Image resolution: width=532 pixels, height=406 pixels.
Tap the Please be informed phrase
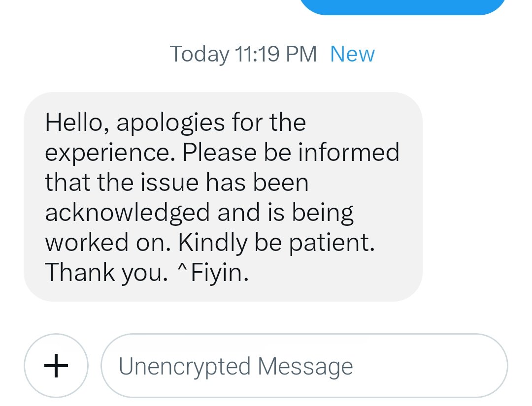click(x=291, y=152)
